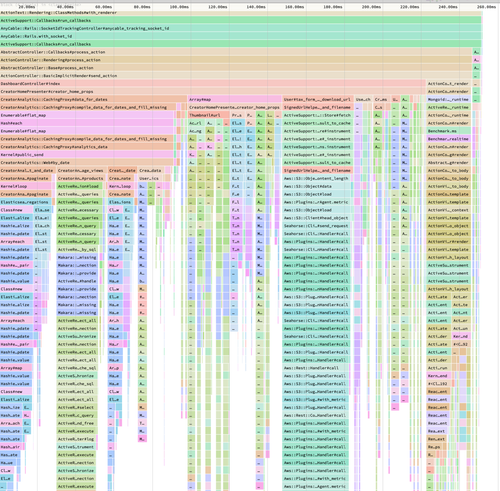Click the ActiveR…ter#log frame

(x=77, y=439)
